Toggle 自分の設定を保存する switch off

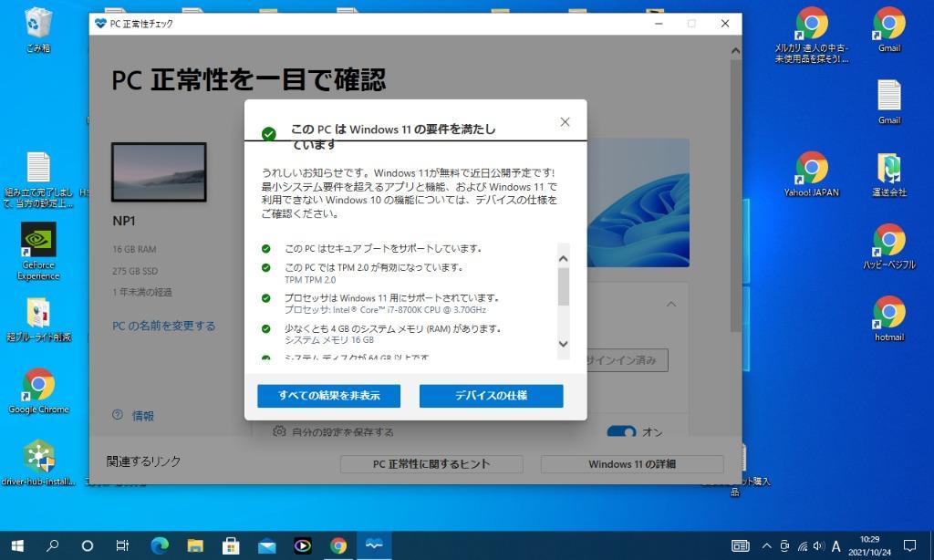[621, 431]
